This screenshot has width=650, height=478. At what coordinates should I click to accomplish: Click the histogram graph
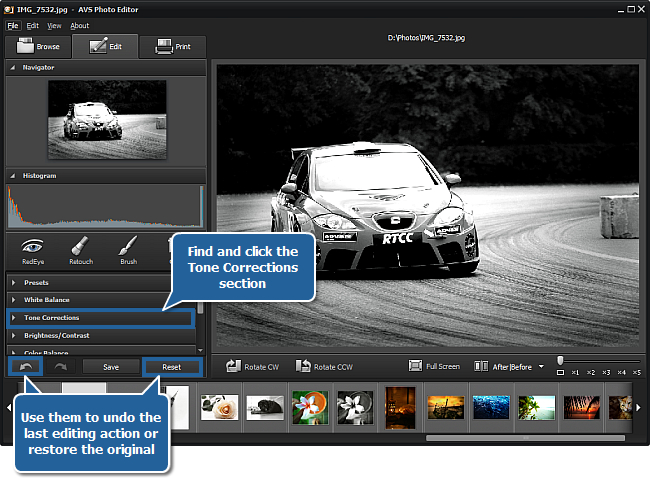click(105, 206)
